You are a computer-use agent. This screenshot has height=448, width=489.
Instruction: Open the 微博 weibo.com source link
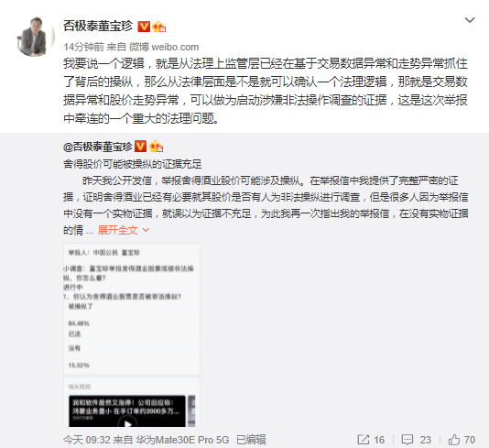[164, 47]
